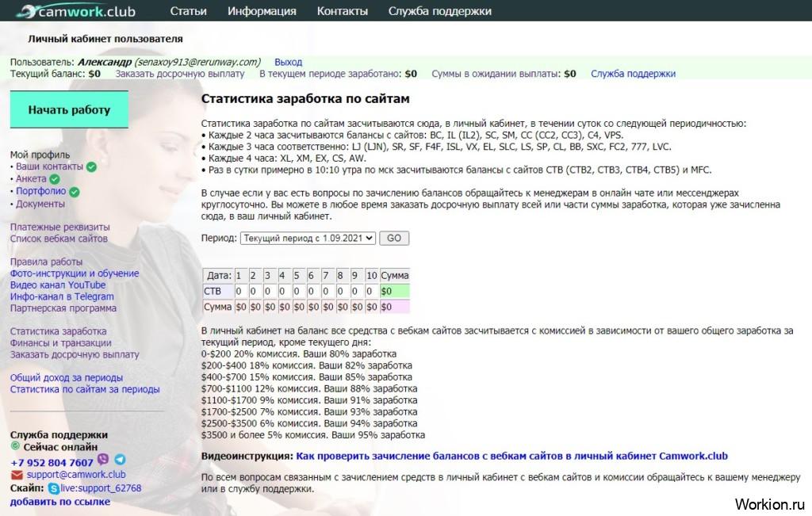This screenshot has height=516, width=812.
Task: Open the Информация menu item
Action: point(262,11)
